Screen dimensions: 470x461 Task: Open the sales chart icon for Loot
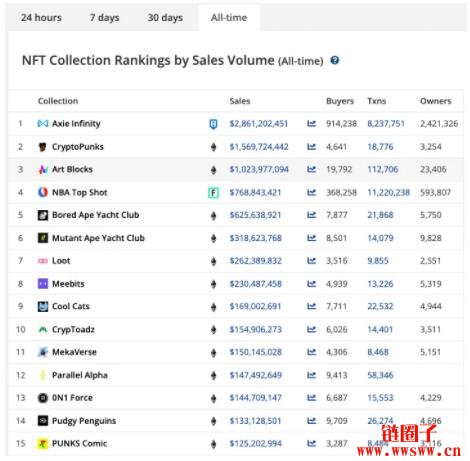pos(311,261)
